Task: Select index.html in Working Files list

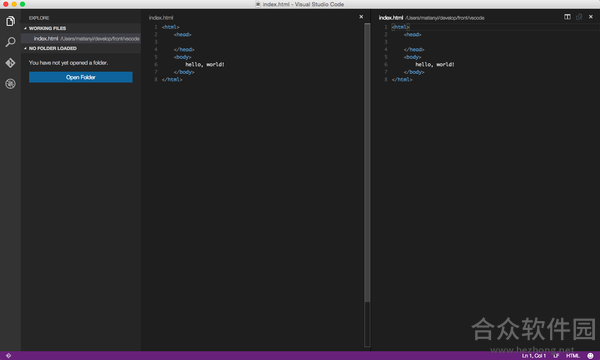Action: point(81,39)
